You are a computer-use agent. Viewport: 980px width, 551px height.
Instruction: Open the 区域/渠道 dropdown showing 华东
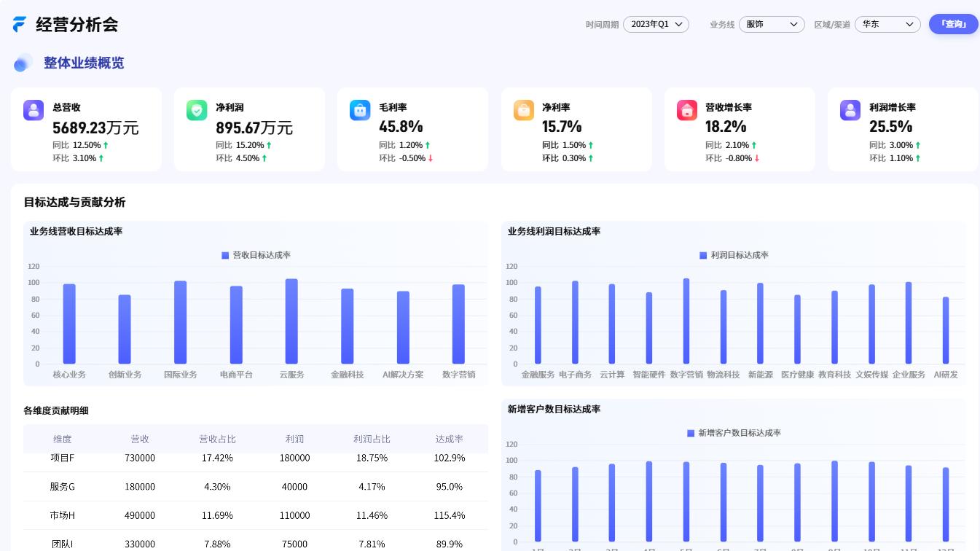coord(887,24)
